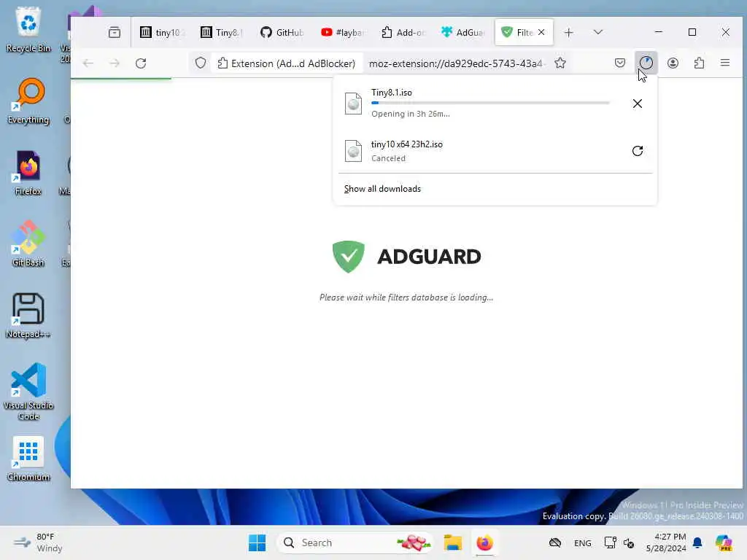Open the notification bell icon
Image resolution: width=747 pixels, height=560 pixels.
697,542
